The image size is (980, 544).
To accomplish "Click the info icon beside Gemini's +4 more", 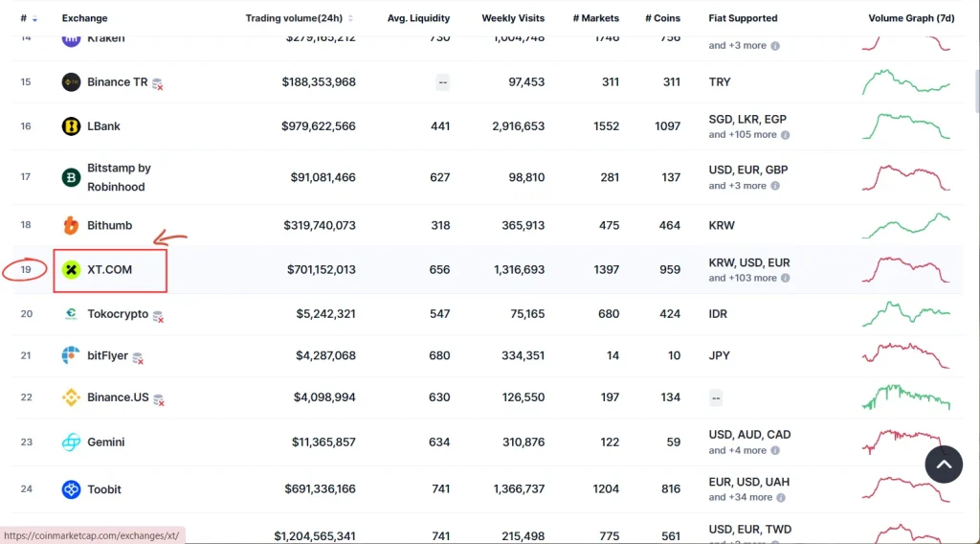I will 775,451.
